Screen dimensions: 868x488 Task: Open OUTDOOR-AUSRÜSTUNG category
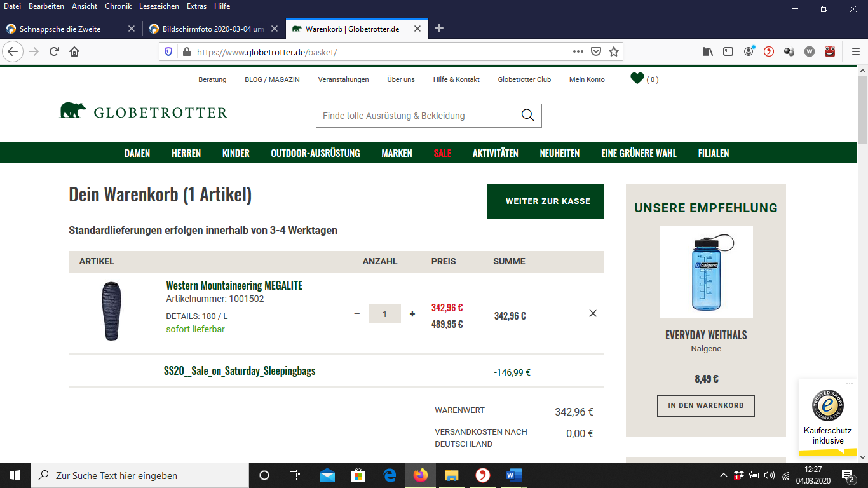315,153
